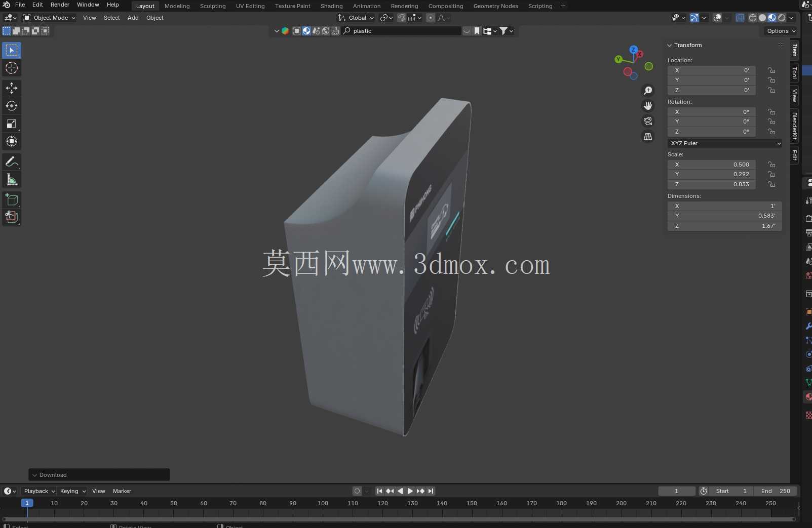Screen dimensions: 812x528
Task: Select the Scale tool
Action: tap(12, 124)
